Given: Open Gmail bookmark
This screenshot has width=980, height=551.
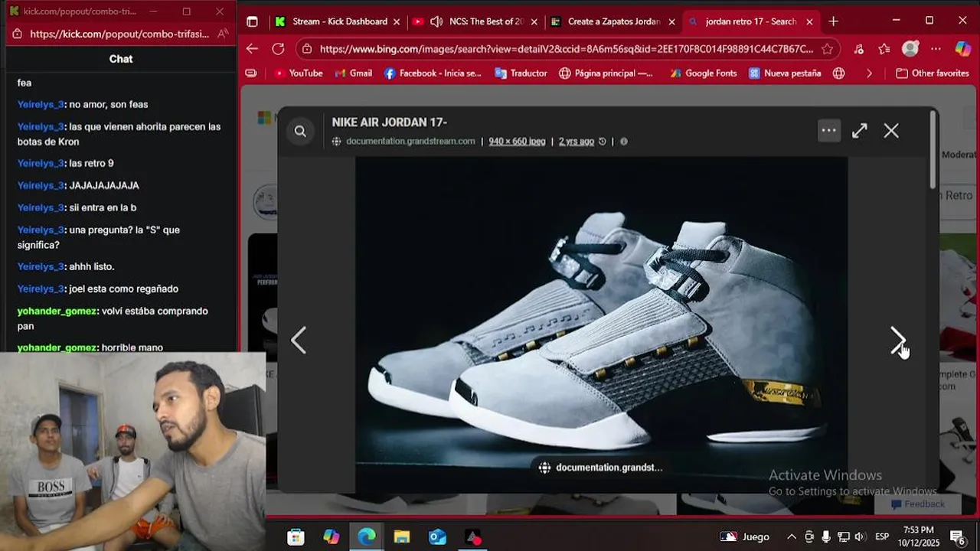Looking at the screenshot, I should tap(353, 73).
